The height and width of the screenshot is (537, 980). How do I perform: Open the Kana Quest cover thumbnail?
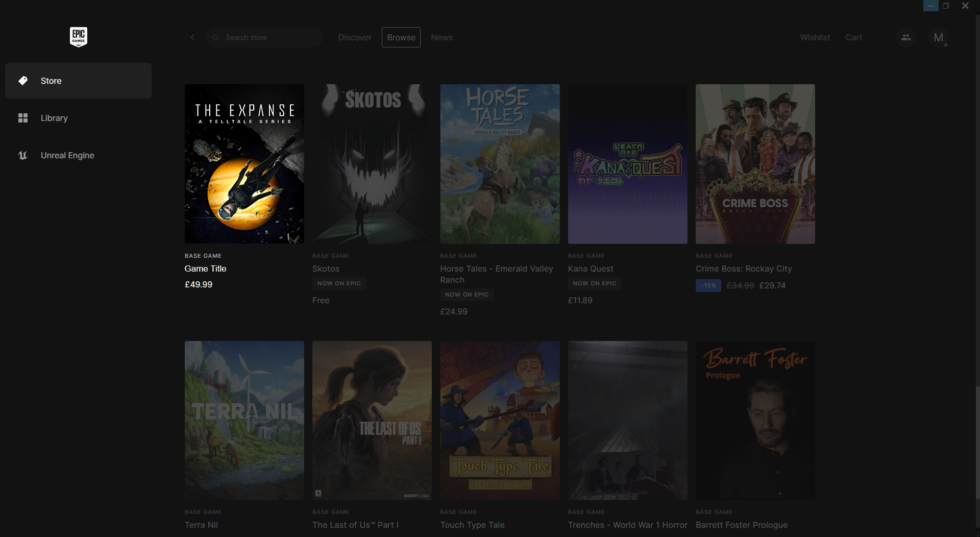click(x=628, y=164)
